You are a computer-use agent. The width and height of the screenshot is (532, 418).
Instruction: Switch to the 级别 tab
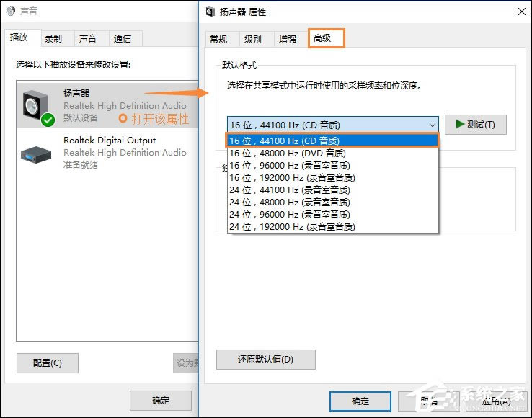tap(257, 40)
